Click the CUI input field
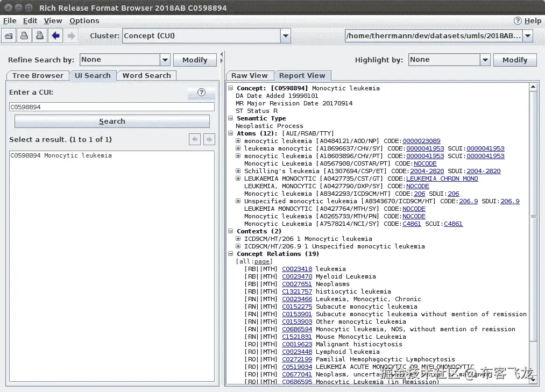This screenshot has width=545, height=392. (x=112, y=107)
